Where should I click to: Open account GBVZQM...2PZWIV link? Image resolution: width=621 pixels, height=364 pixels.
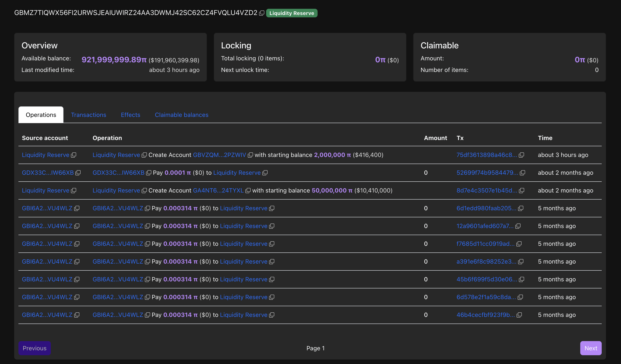click(x=219, y=155)
